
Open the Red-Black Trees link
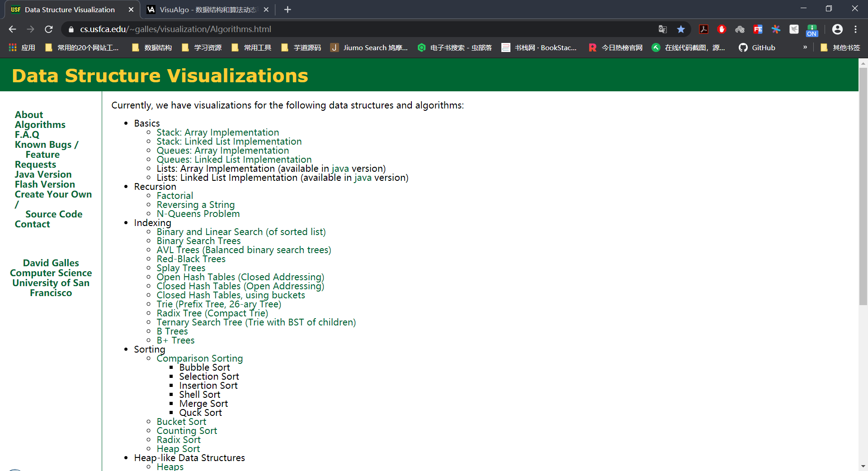tap(191, 259)
